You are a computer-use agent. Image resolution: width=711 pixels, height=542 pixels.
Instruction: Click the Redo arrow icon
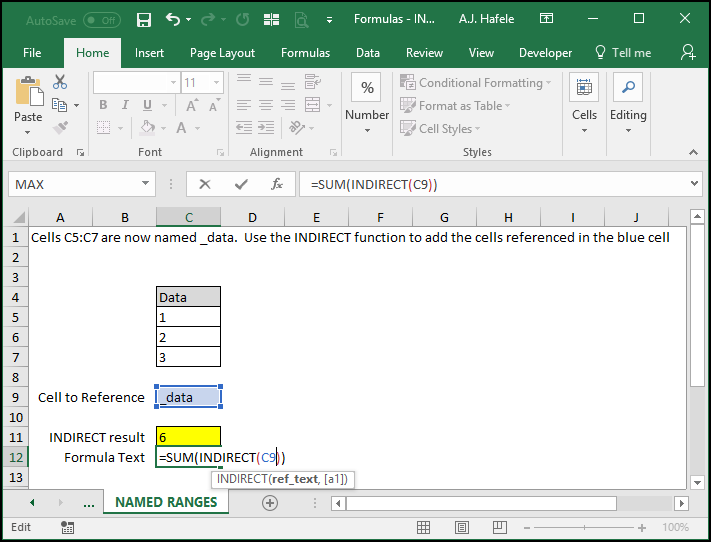[x=208, y=19]
